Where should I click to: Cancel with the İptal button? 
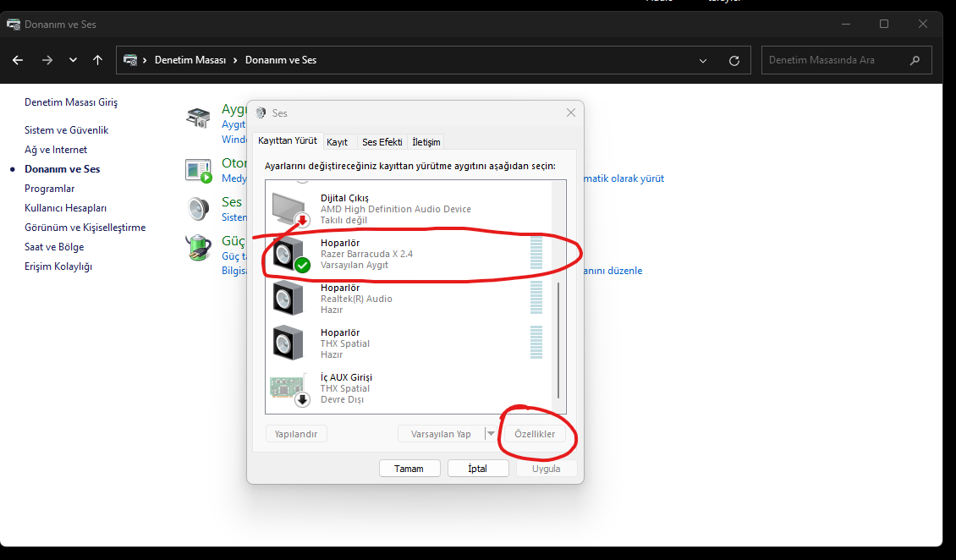click(x=477, y=469)
